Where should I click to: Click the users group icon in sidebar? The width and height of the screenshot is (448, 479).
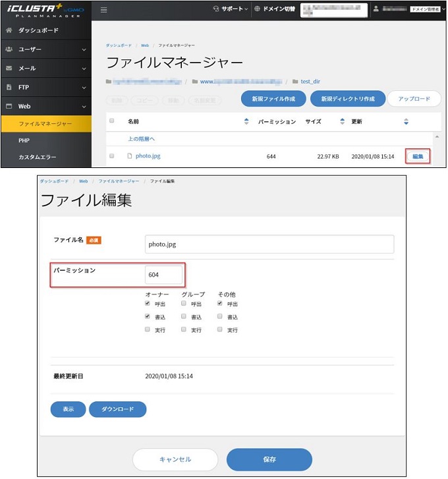point(9,49)
